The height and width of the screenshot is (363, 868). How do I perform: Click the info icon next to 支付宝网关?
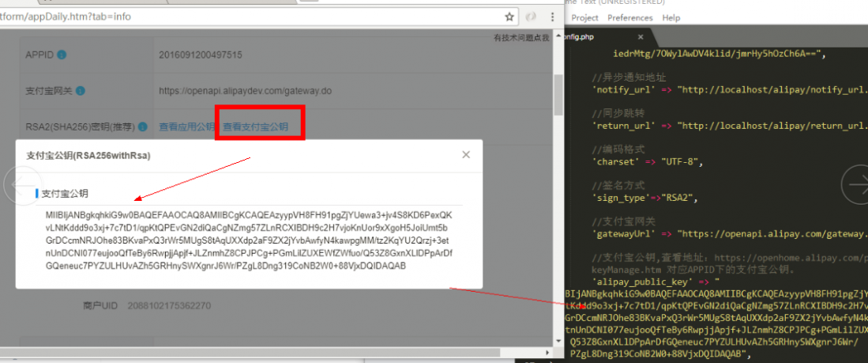point(81,90)
